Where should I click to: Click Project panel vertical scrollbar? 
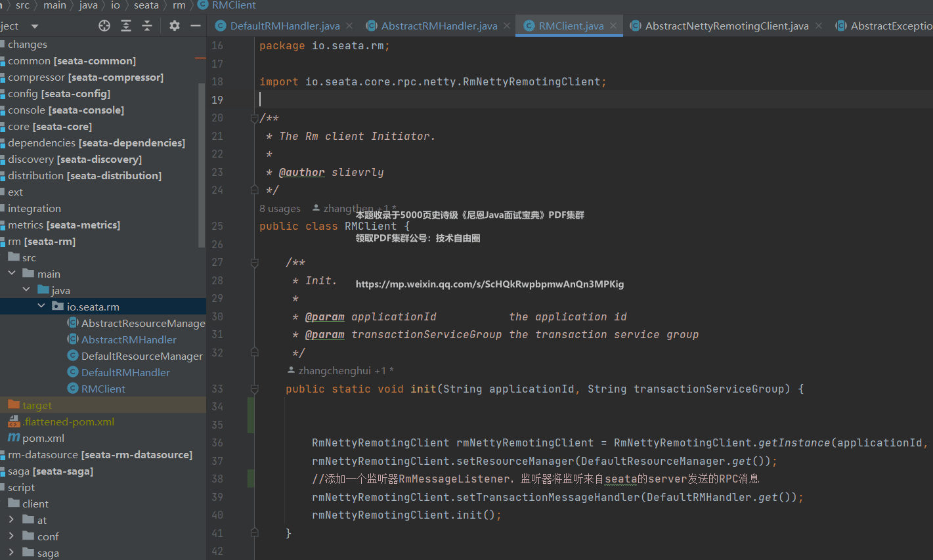(202, 165)
